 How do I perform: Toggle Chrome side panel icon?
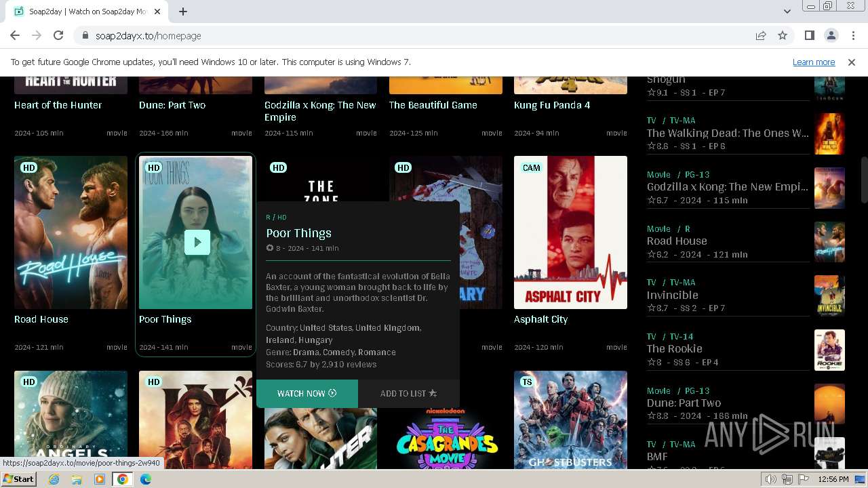[810, 36]
